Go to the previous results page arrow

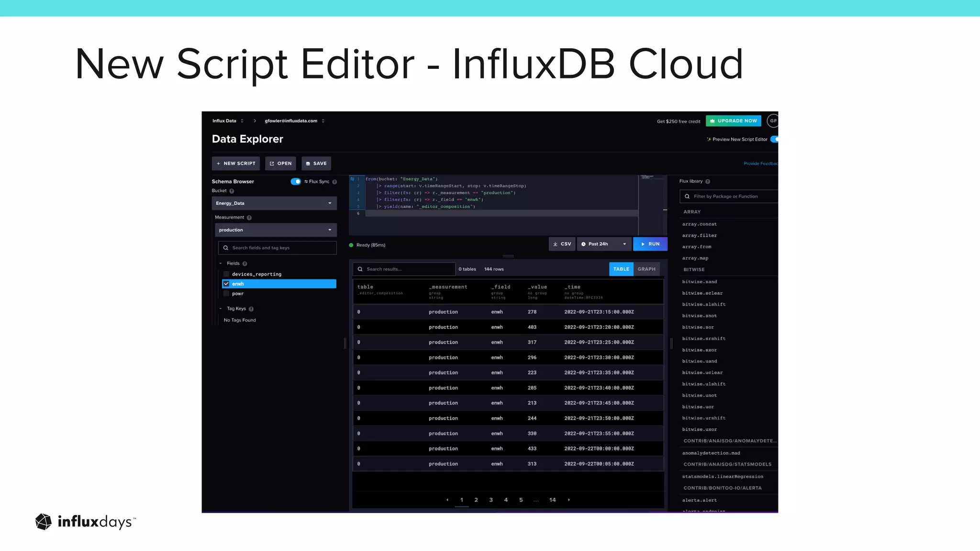point(447,500)
